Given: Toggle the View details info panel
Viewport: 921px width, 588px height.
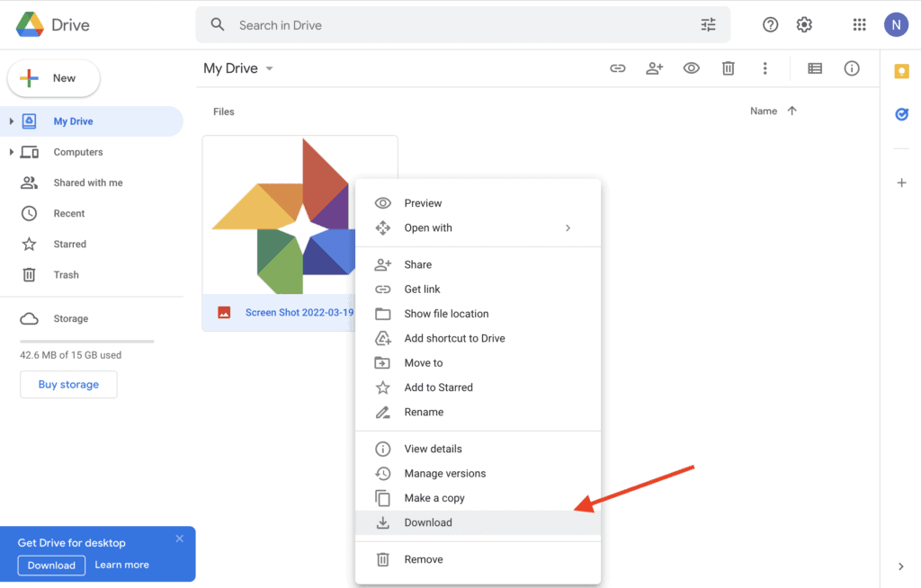Looking at the screenshot, I should click(852, 68).
